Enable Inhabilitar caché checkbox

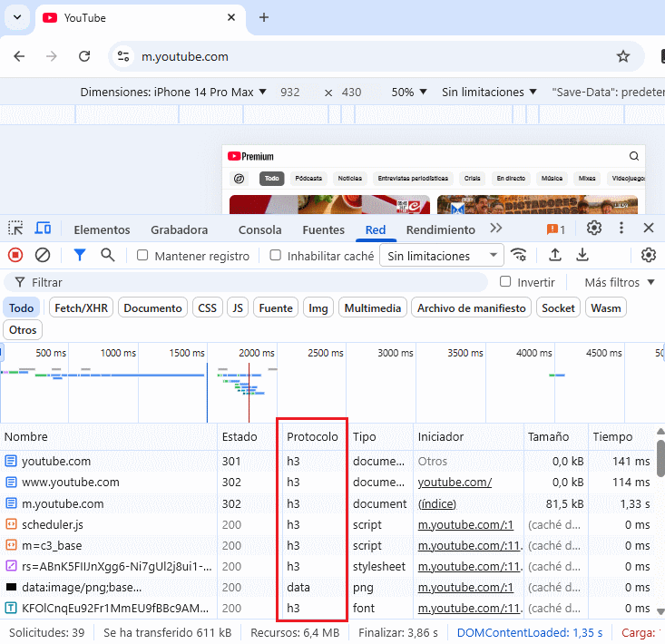pyautogui.click(x=275, y=255)
